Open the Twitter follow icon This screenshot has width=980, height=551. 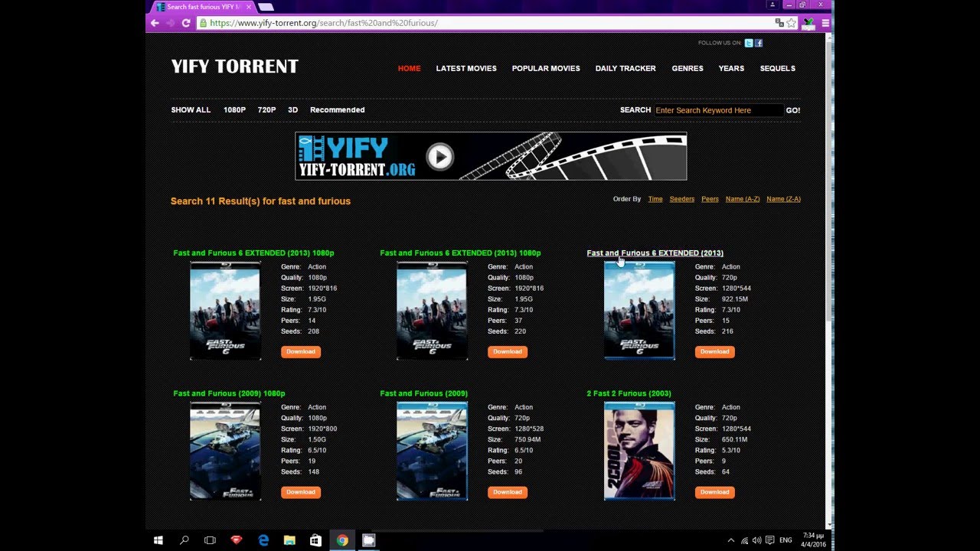tap(749, 43)
